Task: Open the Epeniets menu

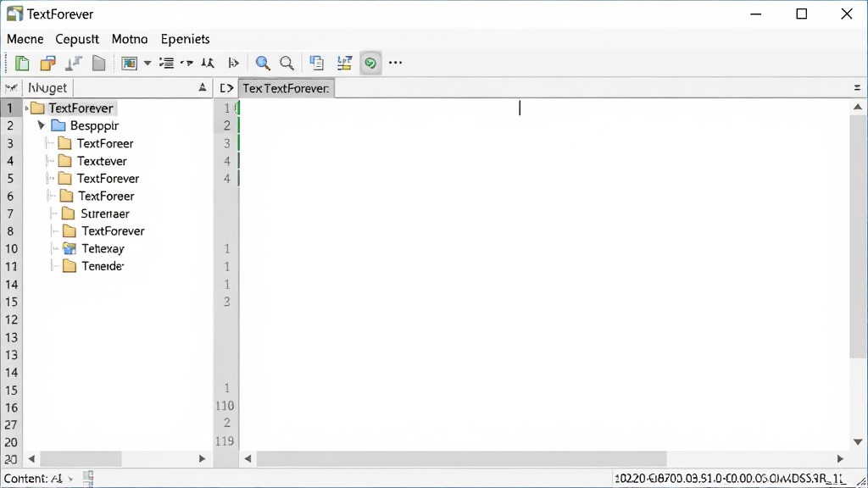Action: tap(186, 39)
